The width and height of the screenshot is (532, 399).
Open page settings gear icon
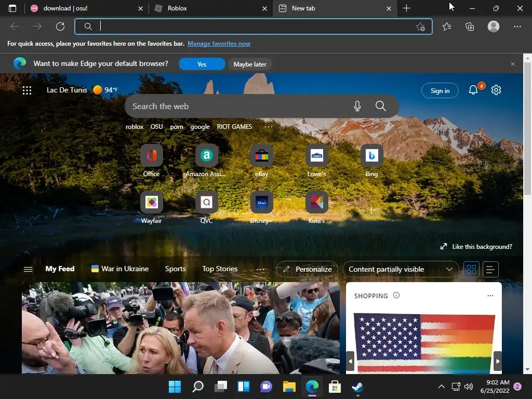click(x=496, y=90)
